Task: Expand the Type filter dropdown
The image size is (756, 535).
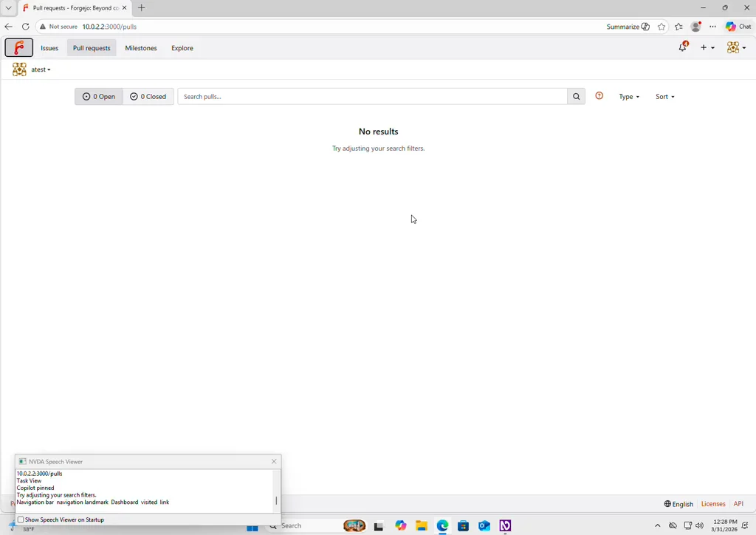Action: [629, 97]
